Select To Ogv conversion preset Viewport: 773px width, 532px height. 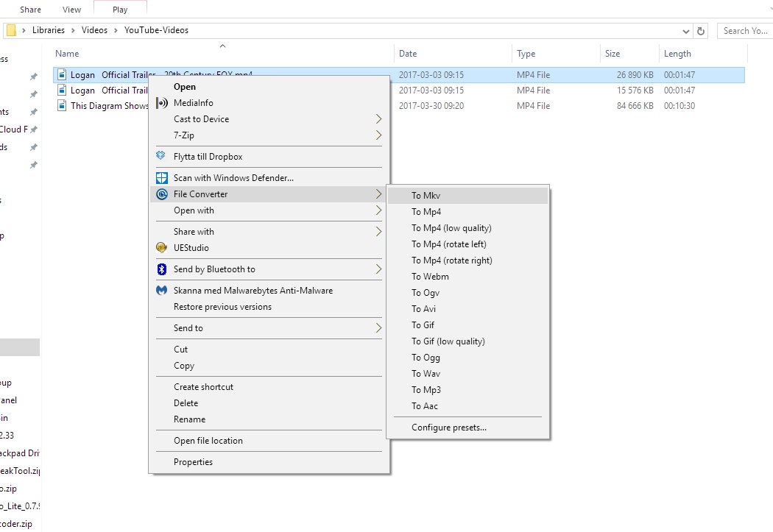point(467,293)
